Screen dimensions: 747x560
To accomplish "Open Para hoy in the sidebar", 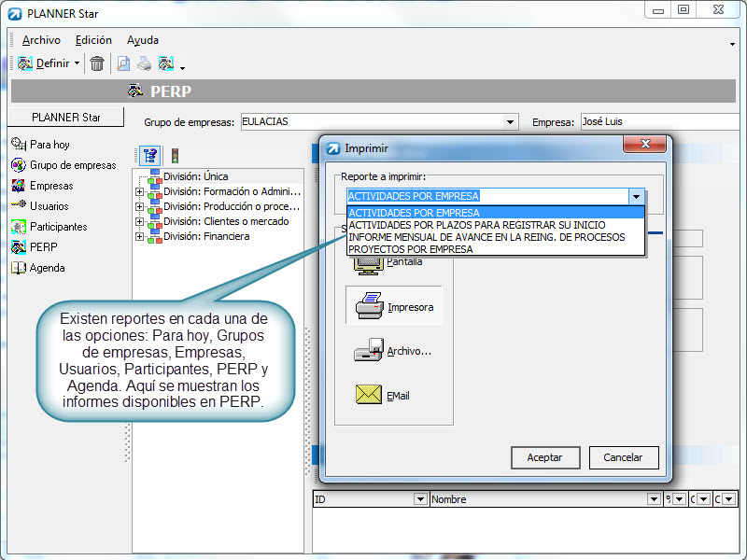I will [49, 145].
